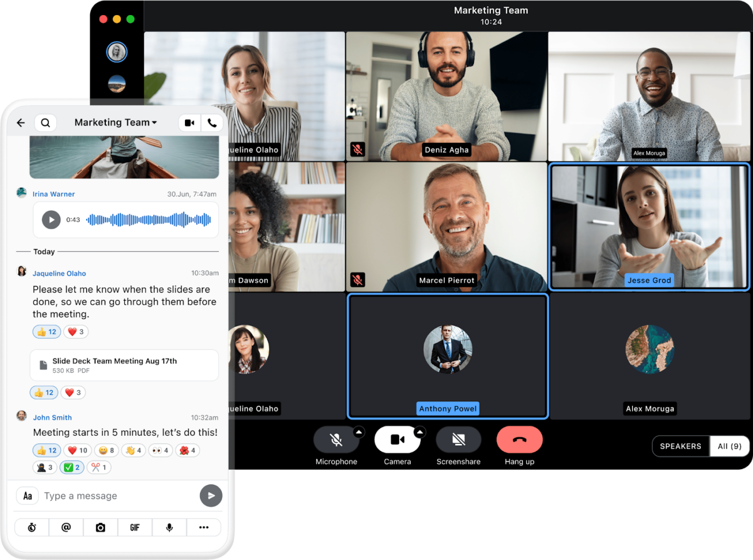Open Jaqueline Olaho's name in chat
753x560 pixels.
59,273
